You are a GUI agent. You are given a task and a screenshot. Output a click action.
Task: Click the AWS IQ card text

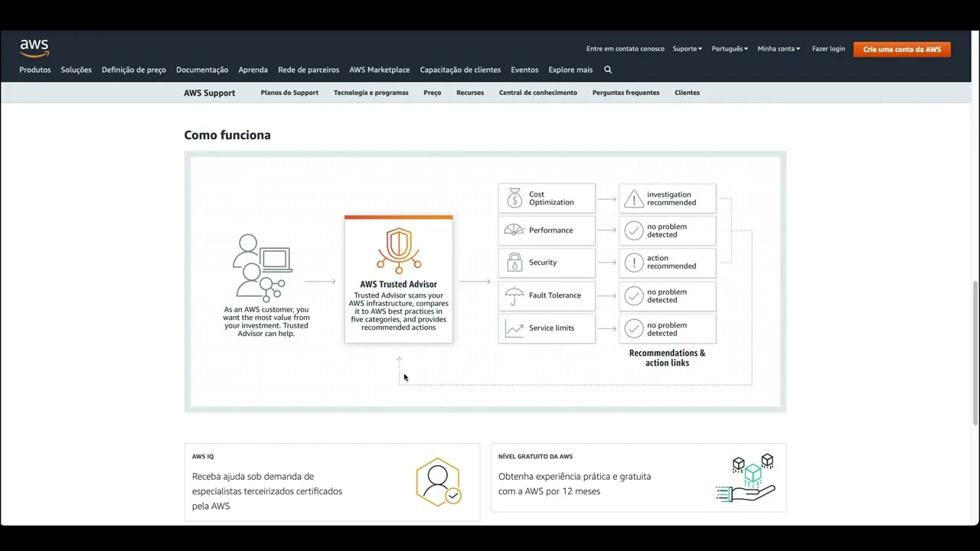coord(267,491)
